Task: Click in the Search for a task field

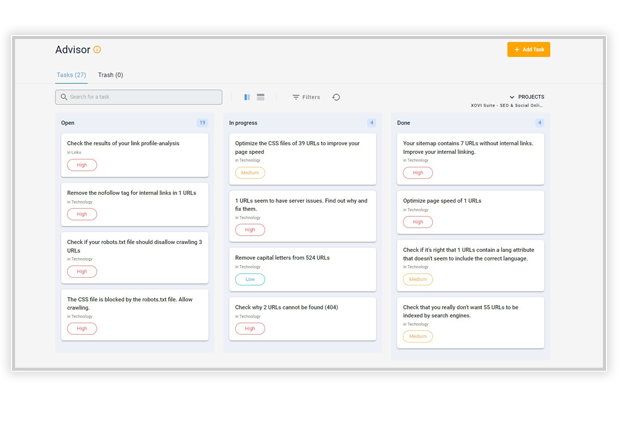Action: pos(140,97)
